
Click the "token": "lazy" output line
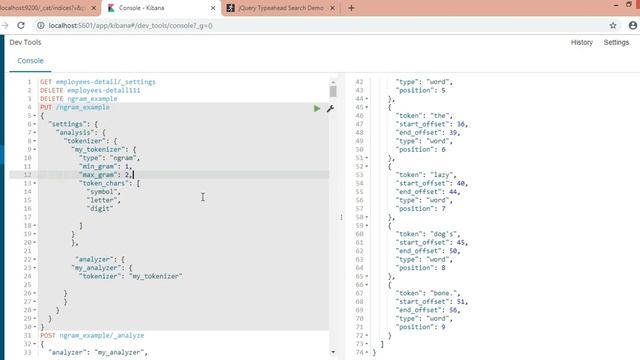(426, 175)
